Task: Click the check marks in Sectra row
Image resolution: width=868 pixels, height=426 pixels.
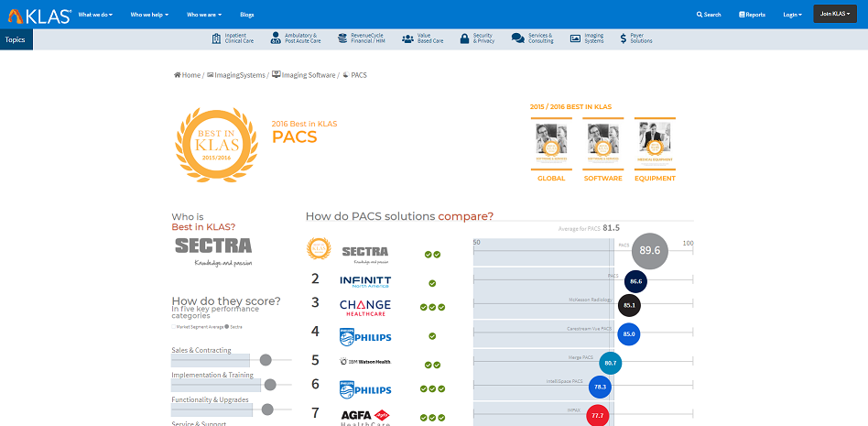Action: 432,255
